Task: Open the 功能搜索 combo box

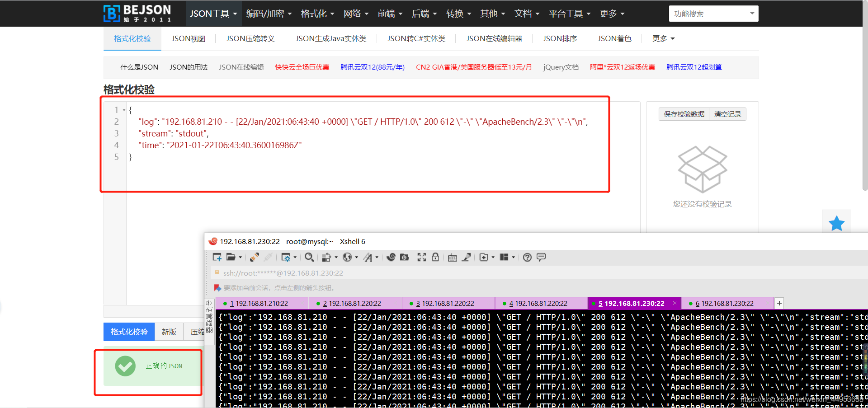Action: (x=713, y=14)
